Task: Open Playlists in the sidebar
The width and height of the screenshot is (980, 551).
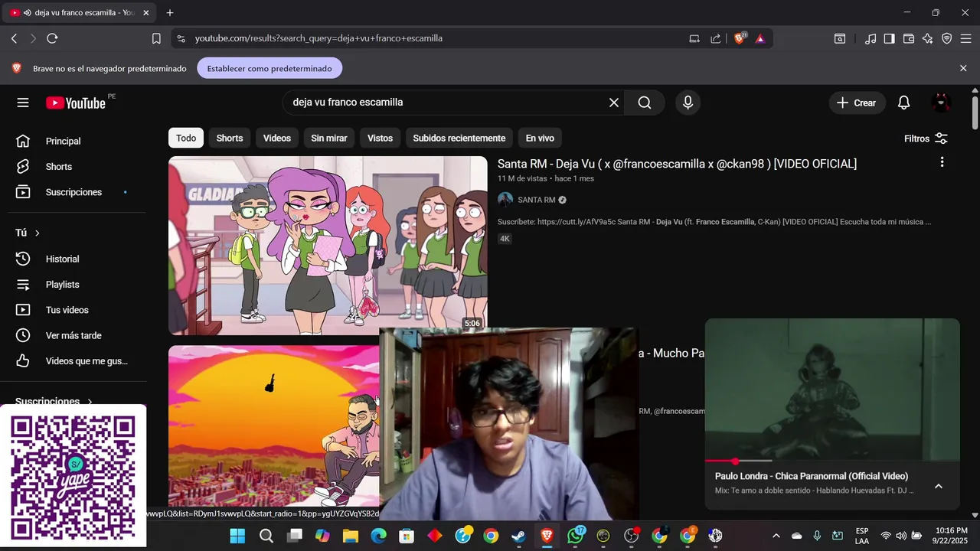Action: tap(73, 285)
